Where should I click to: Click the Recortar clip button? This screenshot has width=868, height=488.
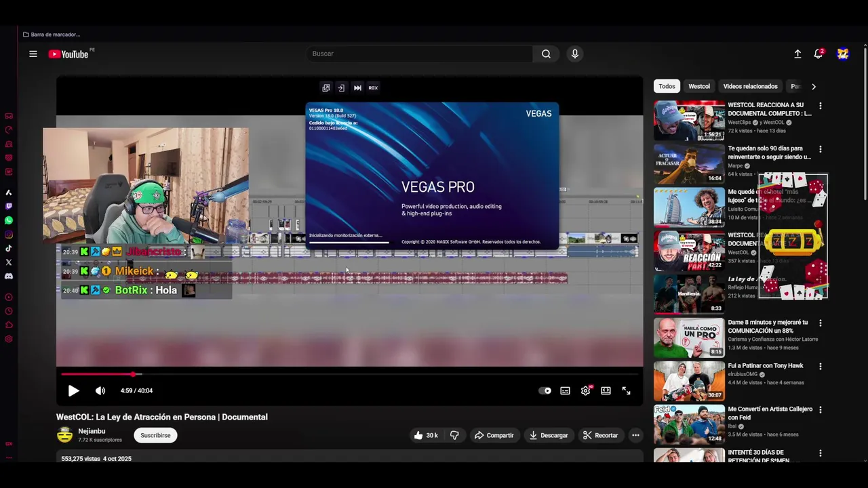600,435
